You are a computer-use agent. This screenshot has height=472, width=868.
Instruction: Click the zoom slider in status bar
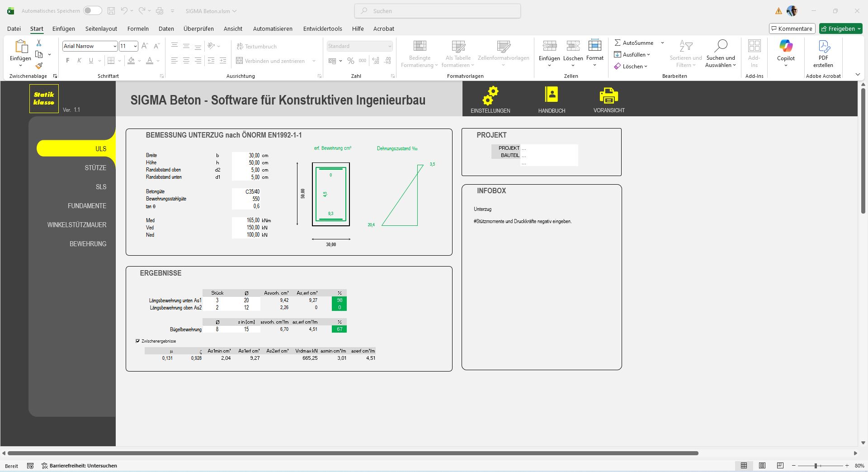click(x=816, y=466)
